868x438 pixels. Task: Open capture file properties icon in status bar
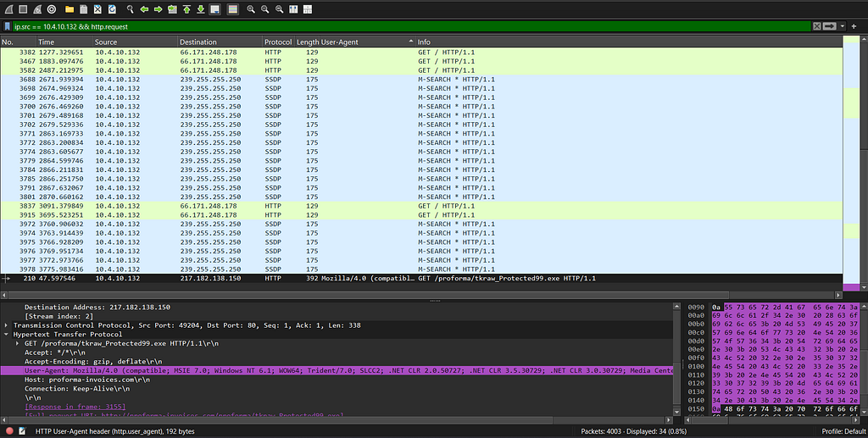click(22, 431)
